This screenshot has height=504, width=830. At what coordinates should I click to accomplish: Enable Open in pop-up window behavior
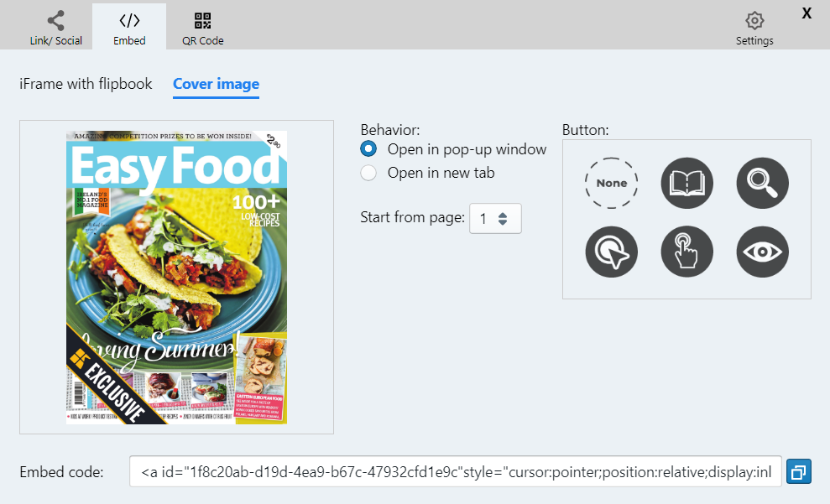366,148
